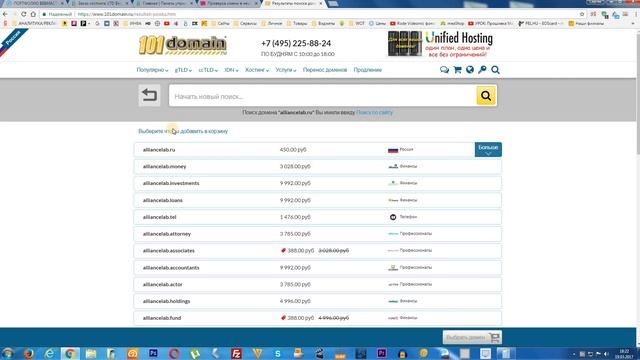Open the Unified Hosting banner

tap(440, 44)
